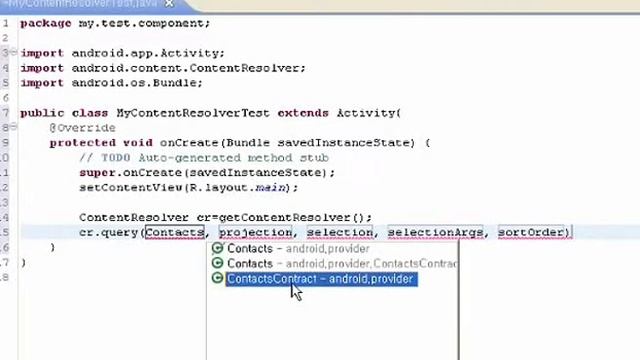Image resolution: width=640 pixels, height=360 pixels.
Task: Click the projection parameter placeholder
Action: pyautogui.click(x=256, y=232)
